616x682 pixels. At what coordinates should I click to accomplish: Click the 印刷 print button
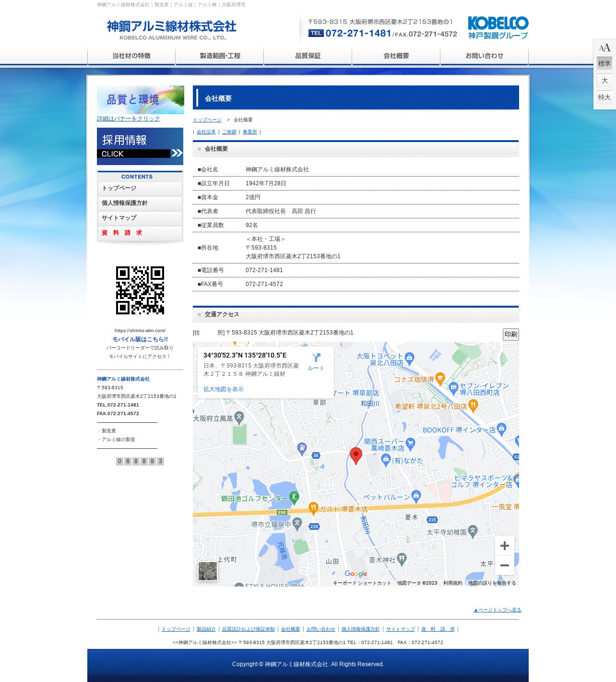point(511,335)
